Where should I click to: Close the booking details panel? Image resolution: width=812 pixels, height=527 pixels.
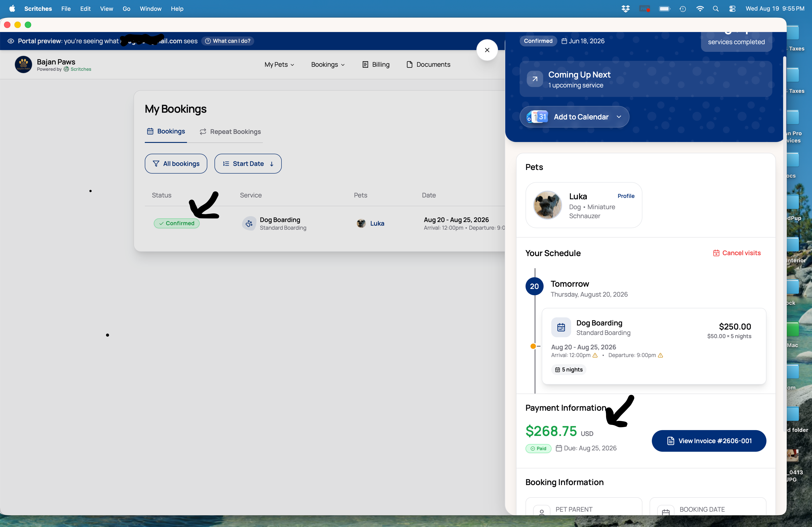point(487,50)
